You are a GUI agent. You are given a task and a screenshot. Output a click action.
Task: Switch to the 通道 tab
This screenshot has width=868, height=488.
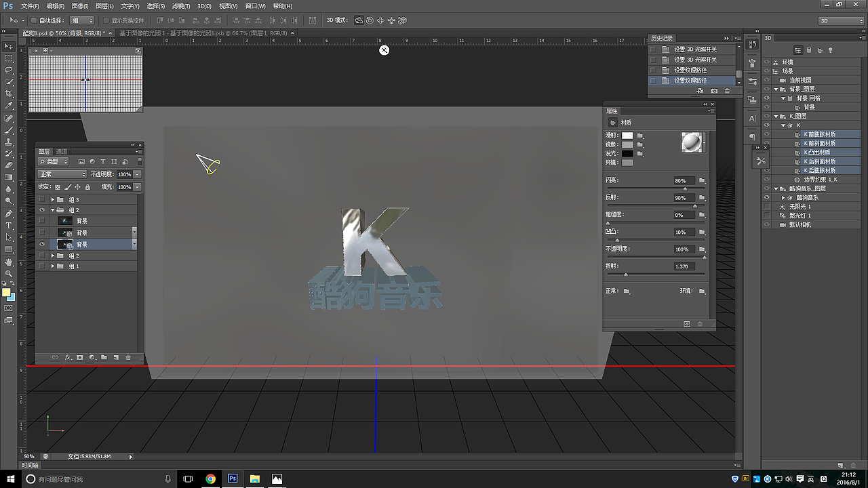point(62,151)
